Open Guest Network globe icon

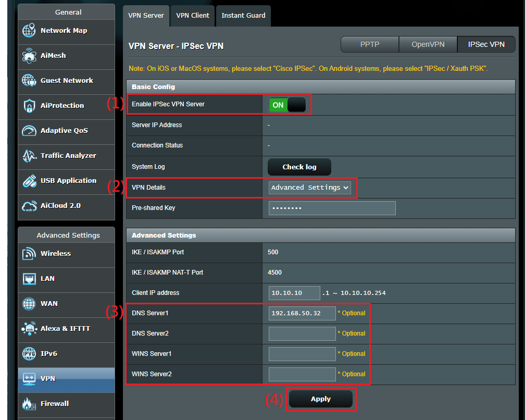coord(29,81)
